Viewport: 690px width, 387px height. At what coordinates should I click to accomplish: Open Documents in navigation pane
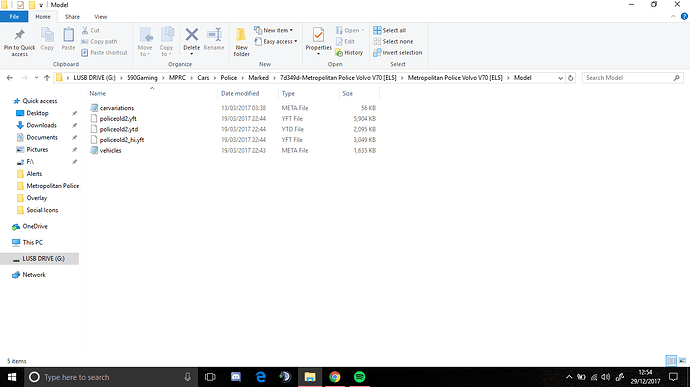42,137
